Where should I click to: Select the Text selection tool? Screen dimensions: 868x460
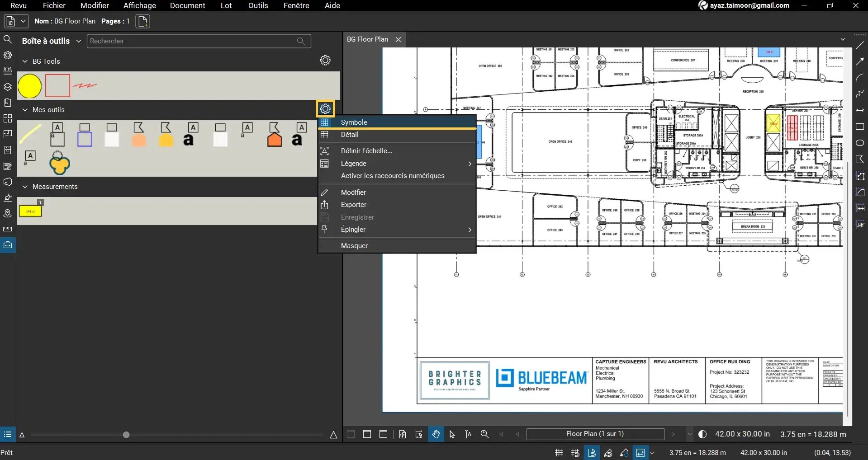(x=467, y=434)
